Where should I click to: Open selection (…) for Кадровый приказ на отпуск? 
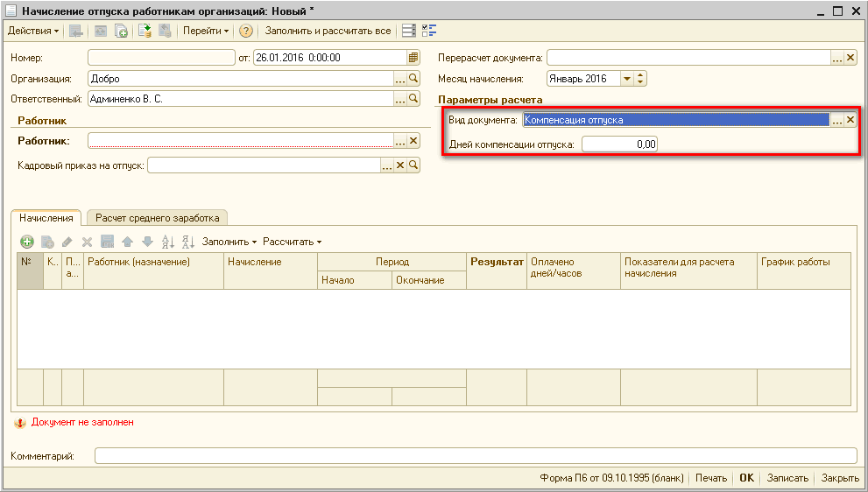point(387,165)
